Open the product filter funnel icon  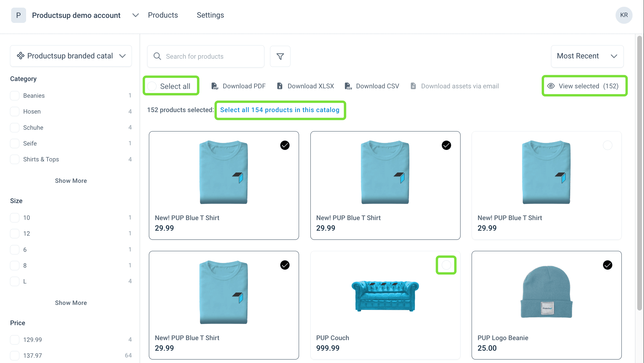click(280, 56)
